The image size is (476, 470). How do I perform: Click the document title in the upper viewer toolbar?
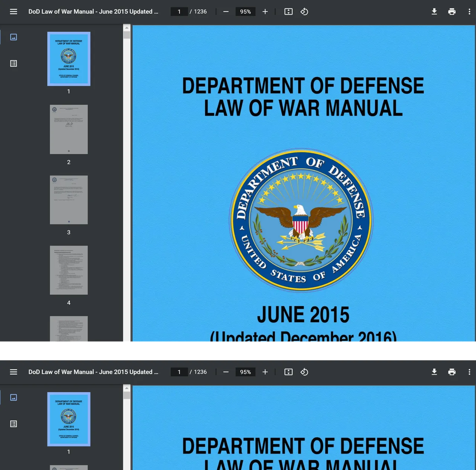tap(93, 12)
